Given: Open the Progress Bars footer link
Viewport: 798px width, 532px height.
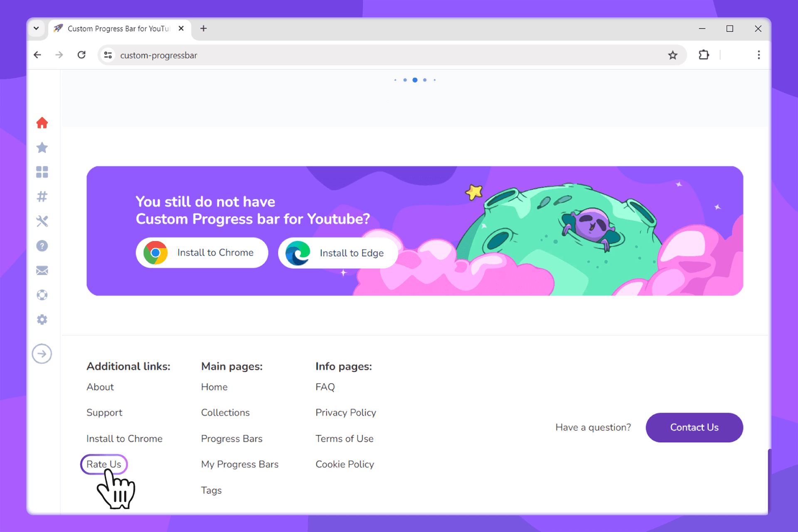Looking at the screenshot, I should (232, 438).
